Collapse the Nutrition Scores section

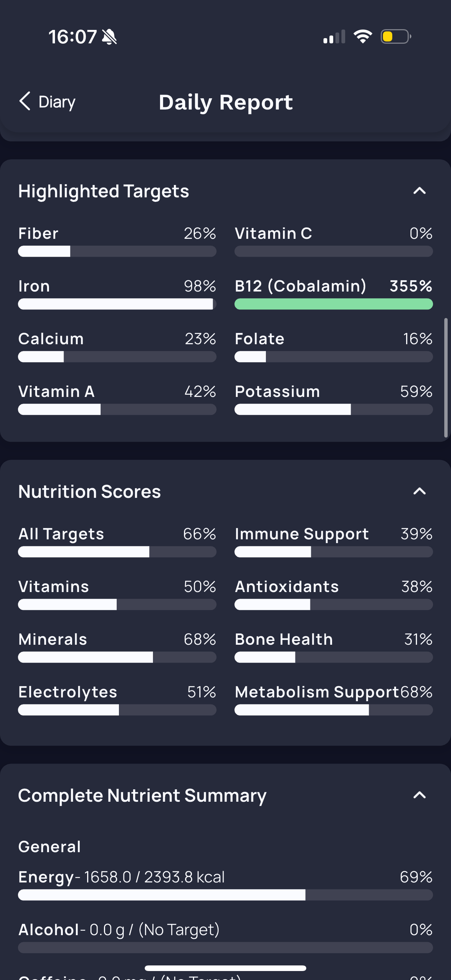coord(420,491)
